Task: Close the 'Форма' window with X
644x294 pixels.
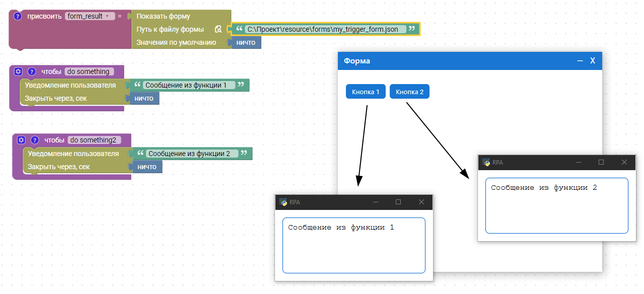Action: 593,61
